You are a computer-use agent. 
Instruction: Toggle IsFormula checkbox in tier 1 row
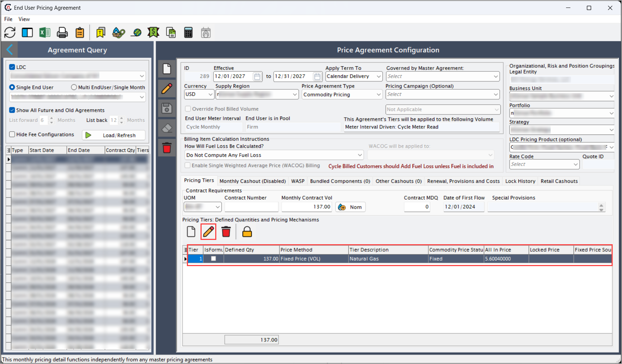(x=213, y=259)
